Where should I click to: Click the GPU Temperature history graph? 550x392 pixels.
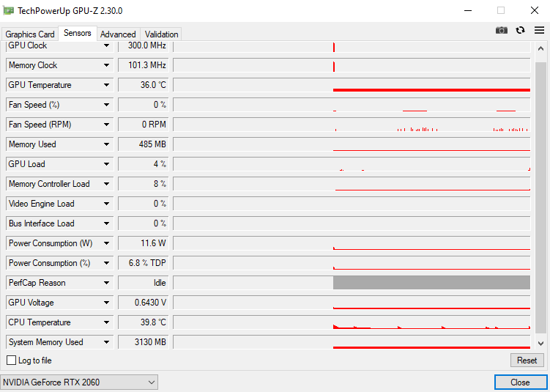coord(352,85)
